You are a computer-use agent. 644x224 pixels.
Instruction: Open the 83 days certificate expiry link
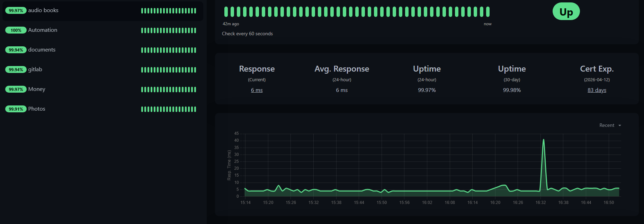pyautogui.click(x=597, y=90)
